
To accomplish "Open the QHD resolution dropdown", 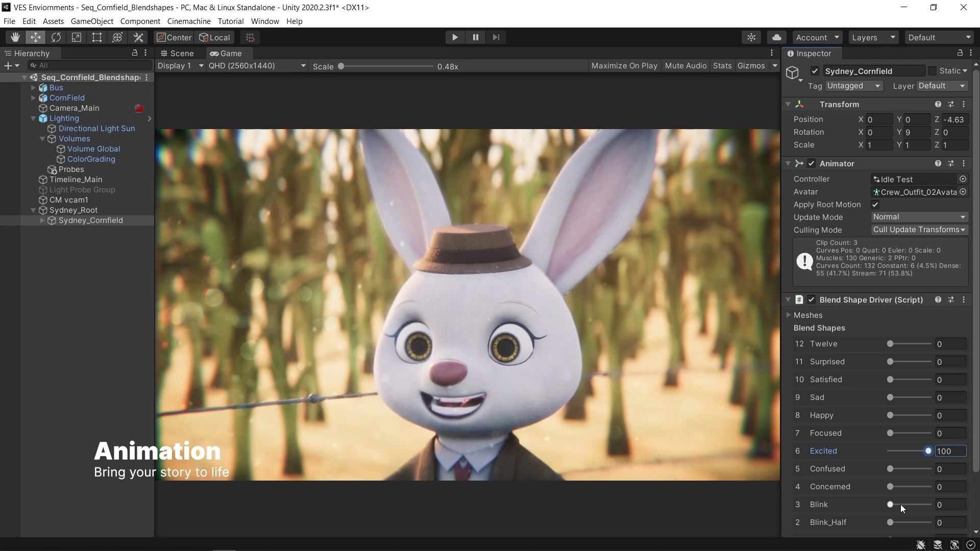I will 257,66.
